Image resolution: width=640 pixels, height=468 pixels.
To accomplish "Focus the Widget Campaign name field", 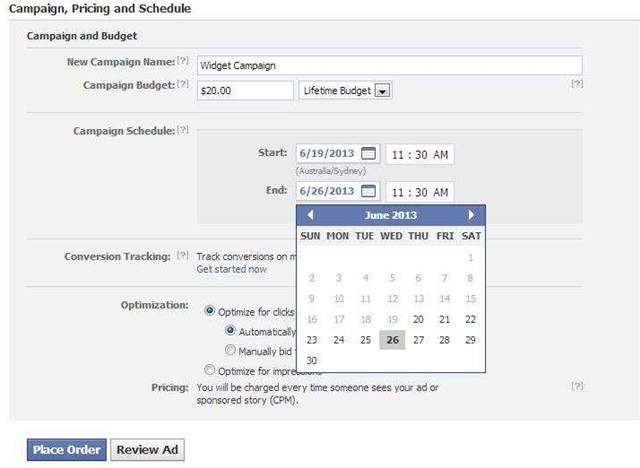I will coord(390,65).
